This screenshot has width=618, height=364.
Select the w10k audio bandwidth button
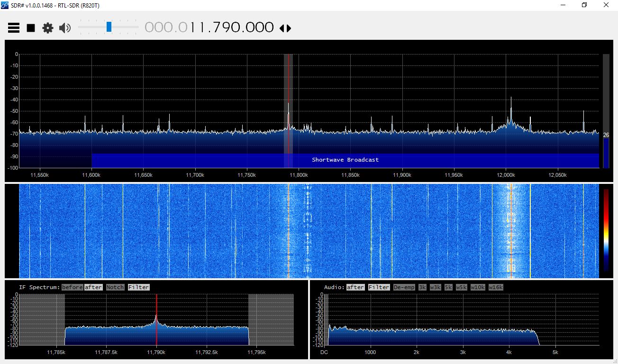click(478, 287)
